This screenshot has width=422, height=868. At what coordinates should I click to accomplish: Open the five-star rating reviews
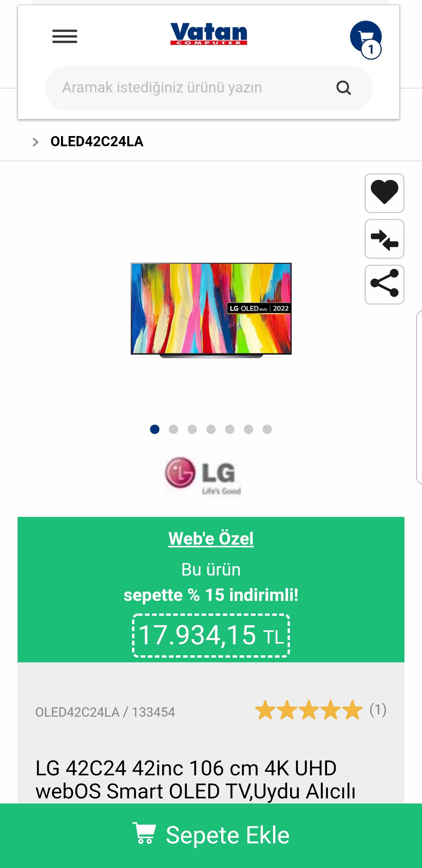pos(320,710)
